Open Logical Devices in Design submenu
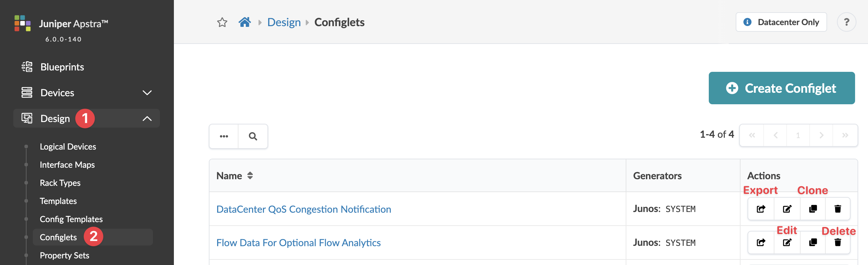 pos(68,146)
